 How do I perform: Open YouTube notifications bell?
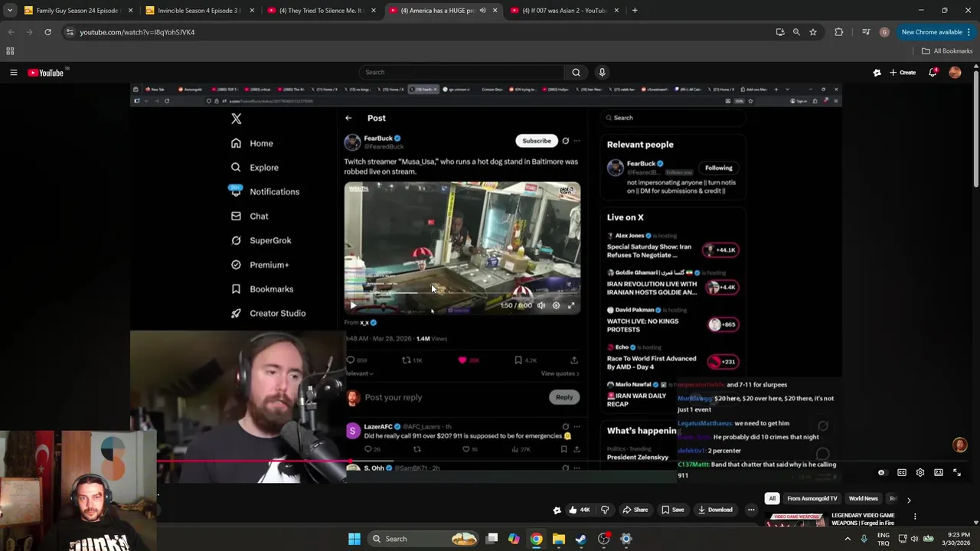pos(933,73)
